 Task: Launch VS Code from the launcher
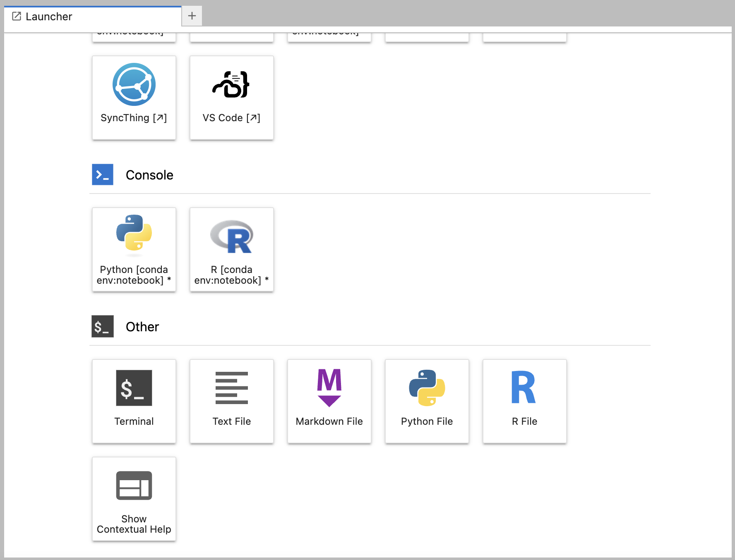click(x=232, y=98)
